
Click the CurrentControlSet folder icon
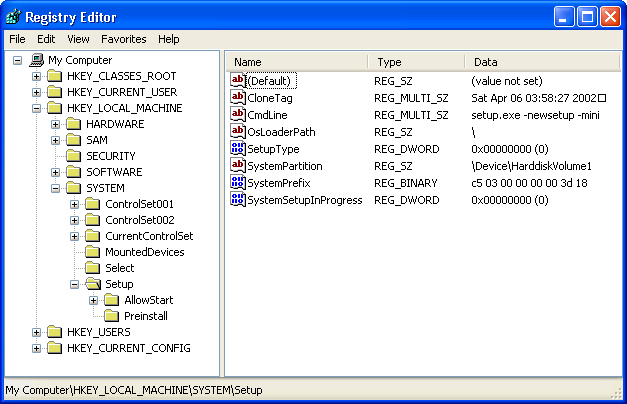coord(93,236)
